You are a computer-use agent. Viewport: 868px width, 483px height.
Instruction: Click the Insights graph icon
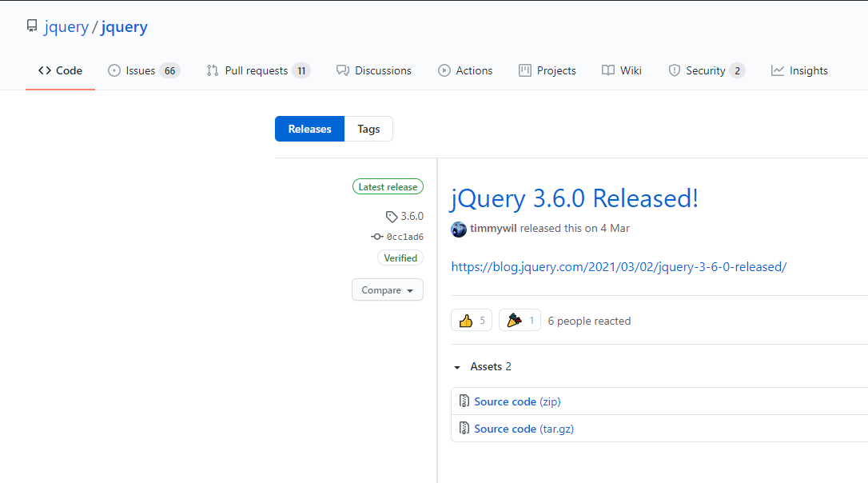point(777,70)
